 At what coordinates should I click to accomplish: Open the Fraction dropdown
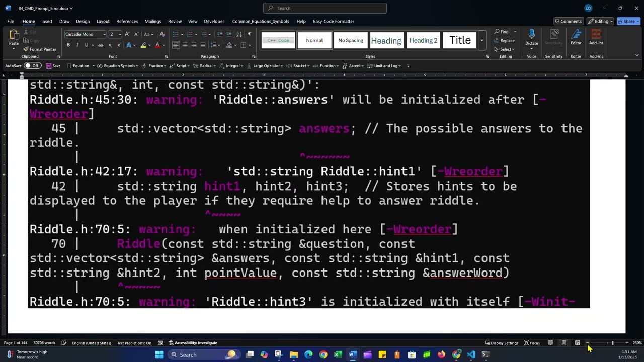tap(154, 66)
